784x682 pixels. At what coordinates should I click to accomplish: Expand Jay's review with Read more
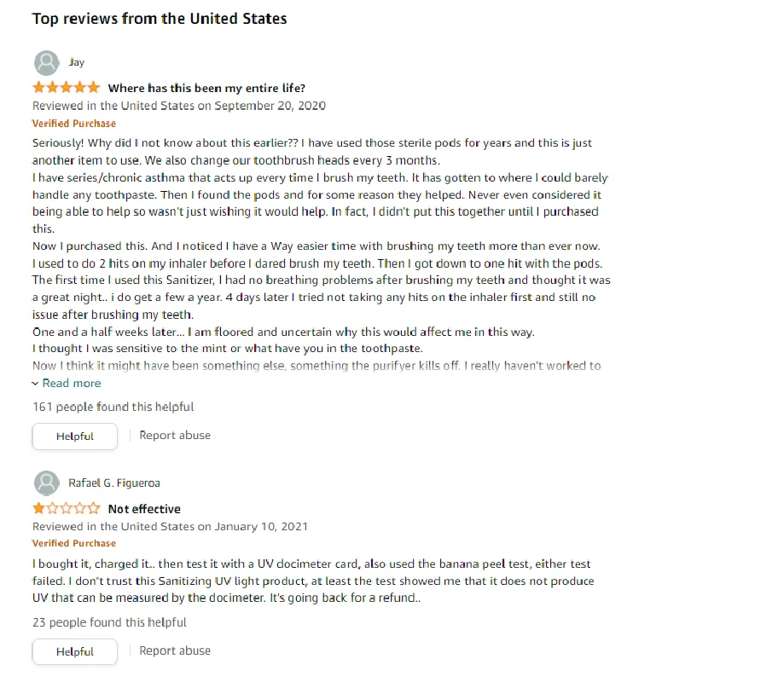point(72,384)
